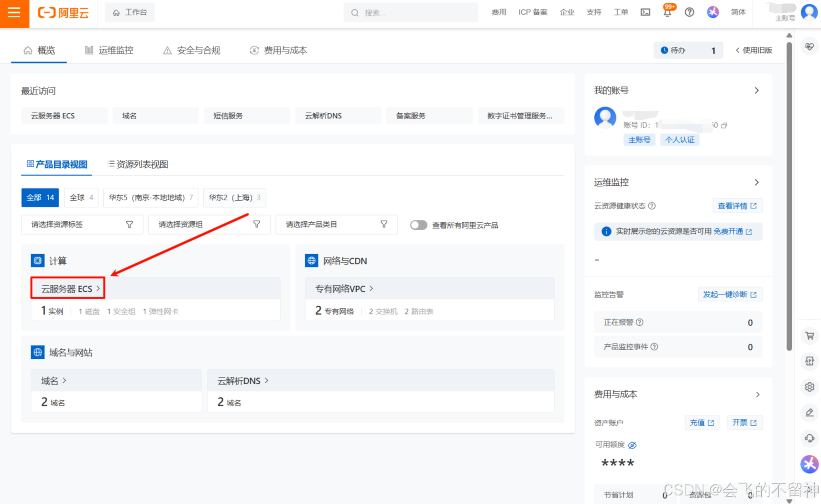Click the 简体 language selector
The width and height of the screenshot is (821, 504).
pos(738,12)
